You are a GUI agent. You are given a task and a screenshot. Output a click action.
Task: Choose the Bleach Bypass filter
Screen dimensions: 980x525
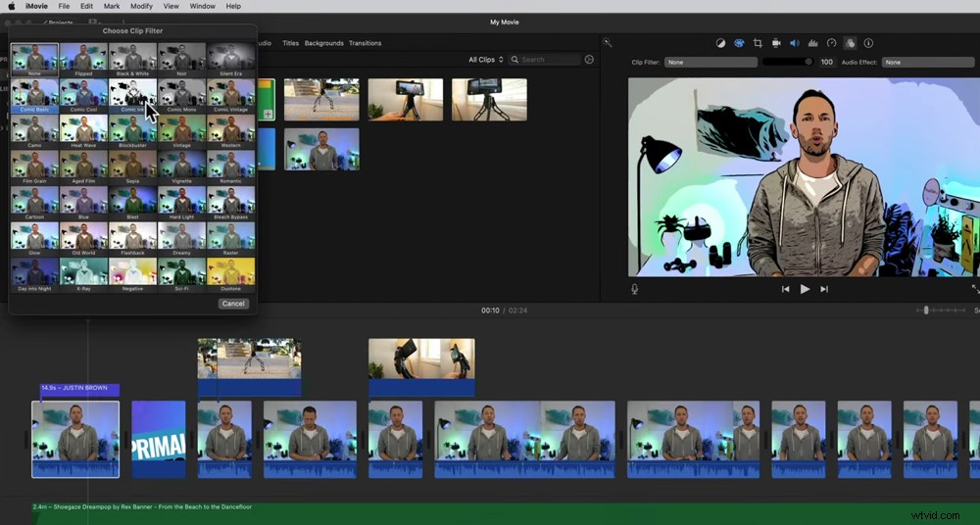click(230, 203)
